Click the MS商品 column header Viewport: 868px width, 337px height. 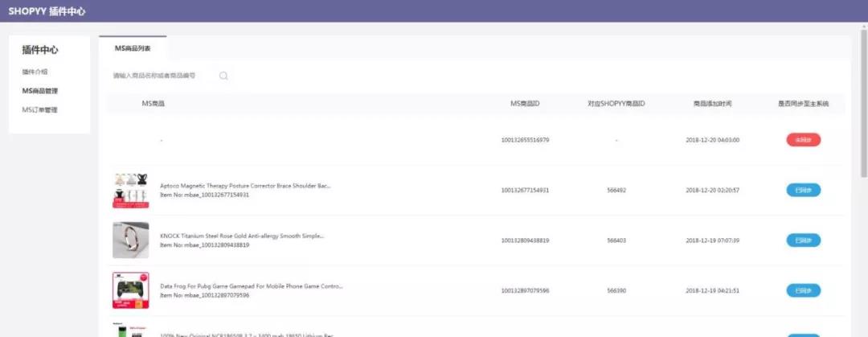click(154, 104)
